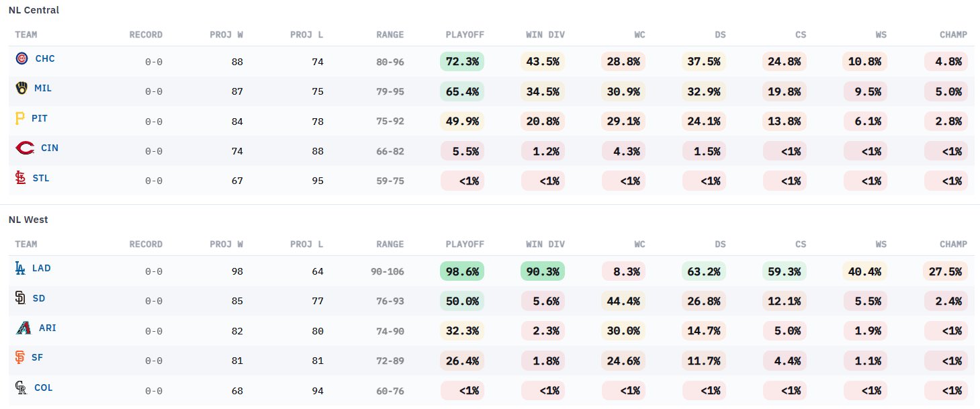Viewport: 980px width, 409px height.
Task: Click the Pirates team logo icon
Action: (x=20, y=118)
